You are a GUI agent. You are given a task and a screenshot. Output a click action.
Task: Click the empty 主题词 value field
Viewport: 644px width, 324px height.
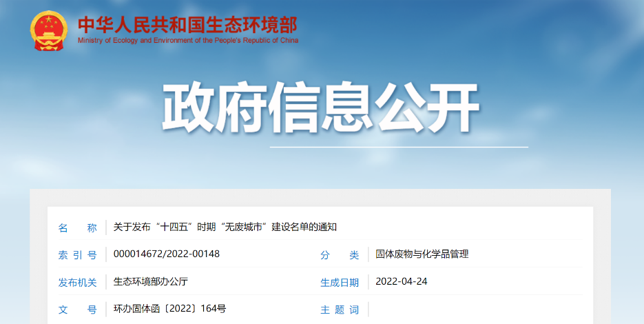[475, 310]
